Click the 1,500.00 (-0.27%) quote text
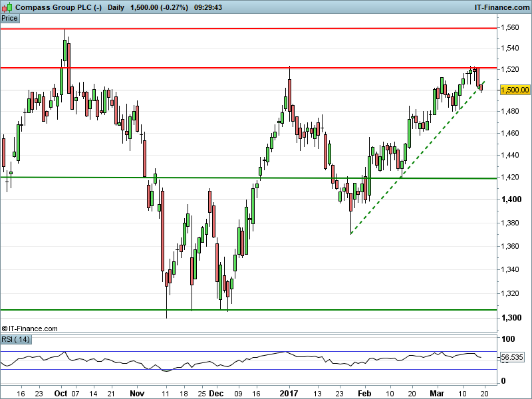The height and width of the screenshot is (399, 532). (159, 7)
